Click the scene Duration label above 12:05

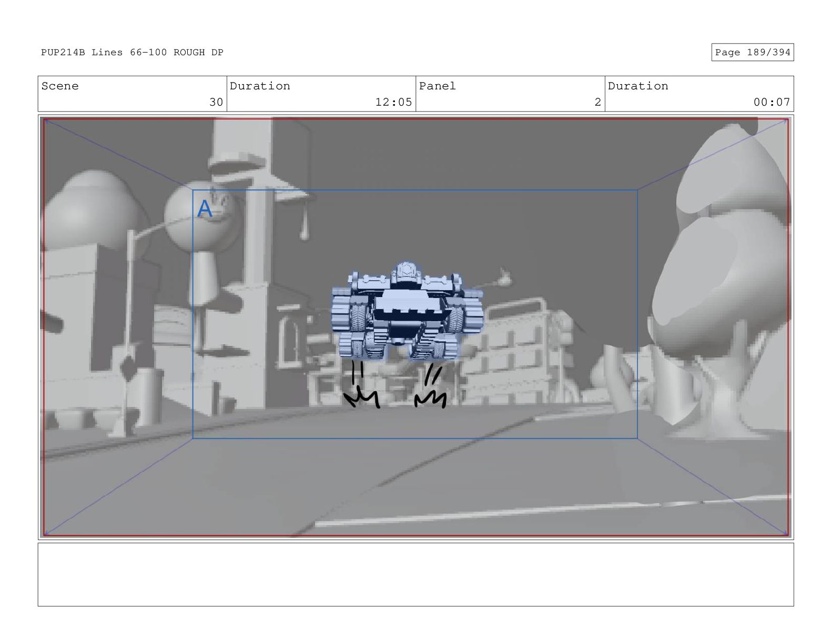click(260, 86)
